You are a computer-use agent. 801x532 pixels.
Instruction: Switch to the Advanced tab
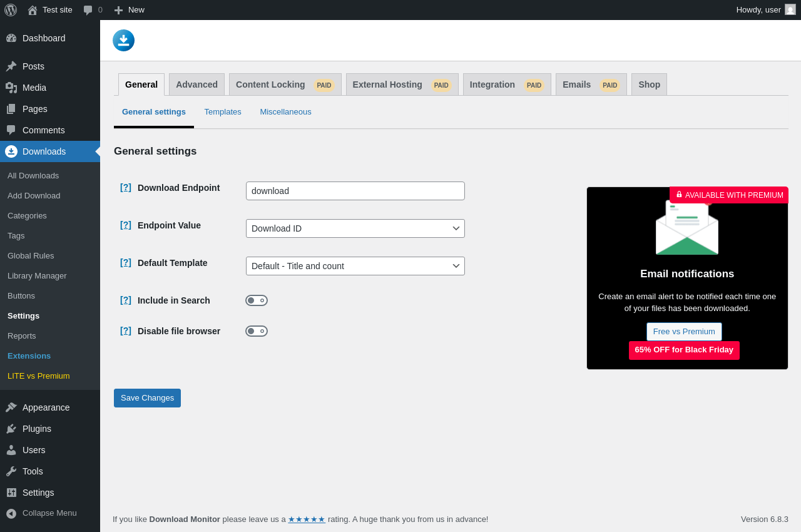pos(196,84)
